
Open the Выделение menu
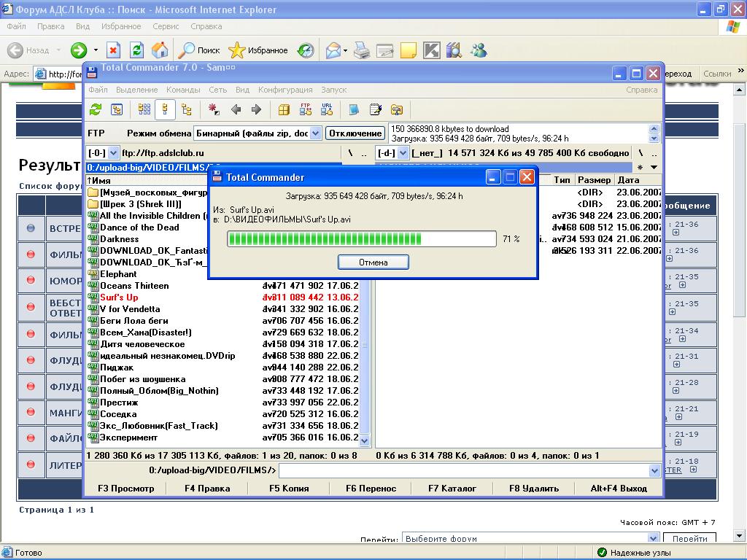[136, 90]
